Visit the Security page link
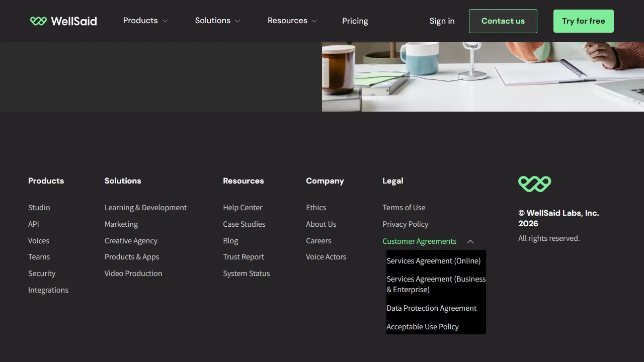This screenshot has height=362, width=644. (42, 274)
